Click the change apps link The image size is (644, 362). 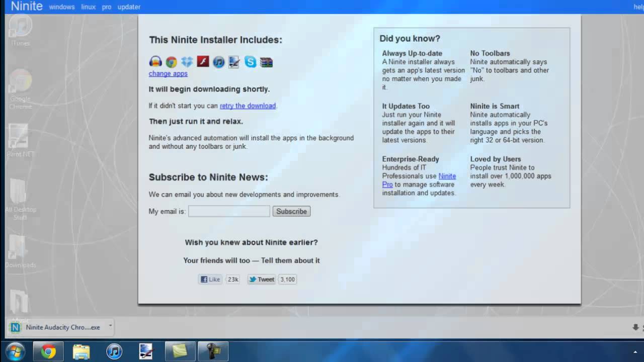point(168,73)
